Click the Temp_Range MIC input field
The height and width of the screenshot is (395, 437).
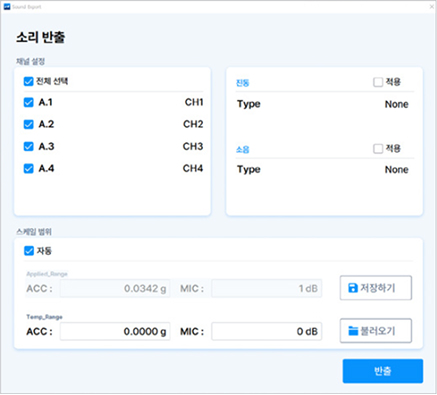[266, 331]
